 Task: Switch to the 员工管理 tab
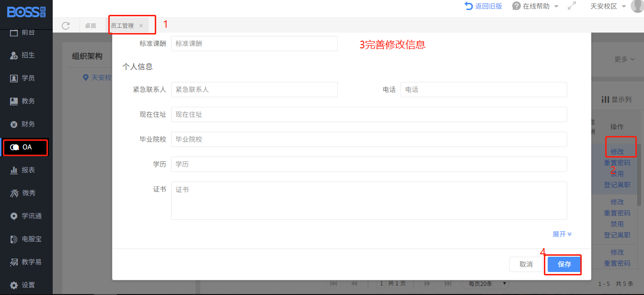point(122,26)
